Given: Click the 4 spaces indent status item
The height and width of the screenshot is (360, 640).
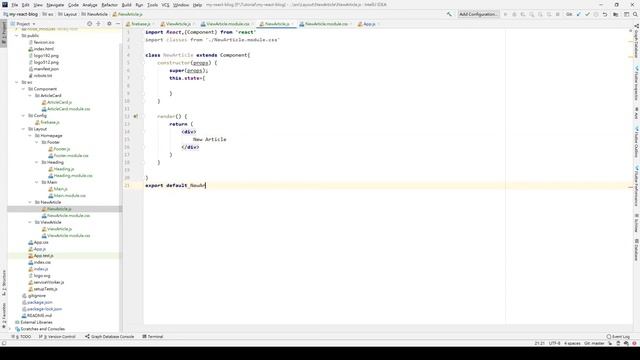Looking at the screenshot, I should (572, 343).
